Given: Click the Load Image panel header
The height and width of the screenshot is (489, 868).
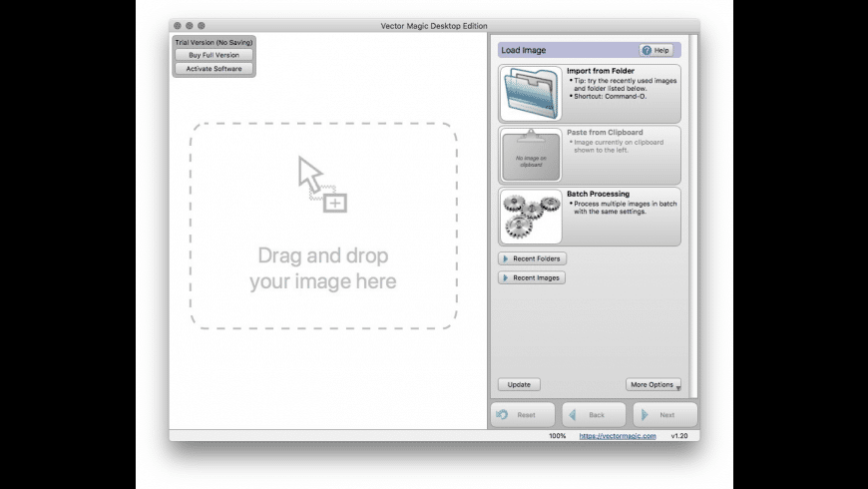Looking at the screenshot, I should coord(589,50).
